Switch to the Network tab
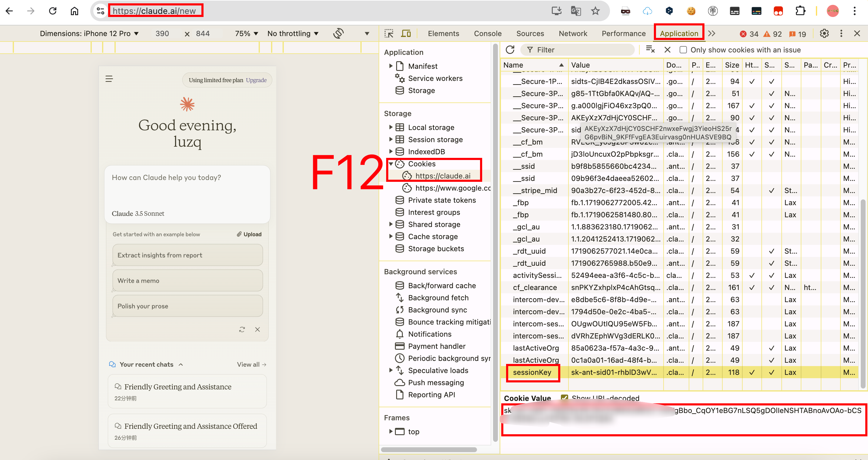 tap(573, 33)
